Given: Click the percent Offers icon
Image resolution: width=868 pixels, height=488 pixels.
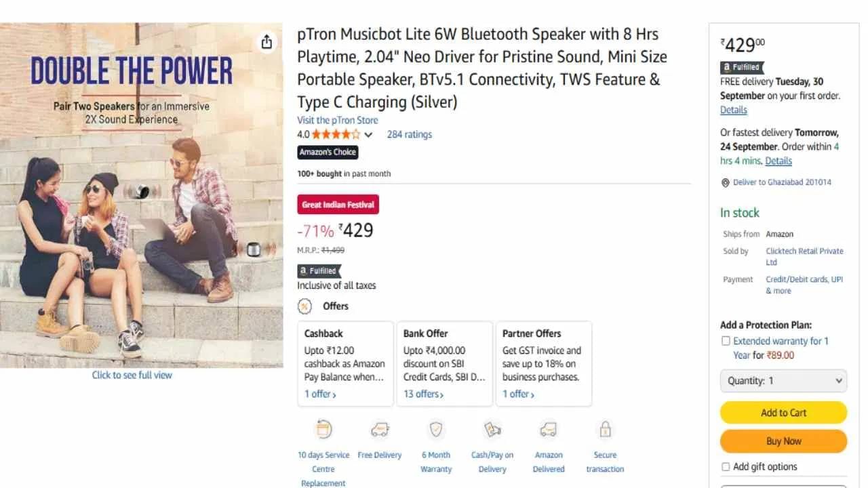Looking at the screenshot, I should click(304, 306).
